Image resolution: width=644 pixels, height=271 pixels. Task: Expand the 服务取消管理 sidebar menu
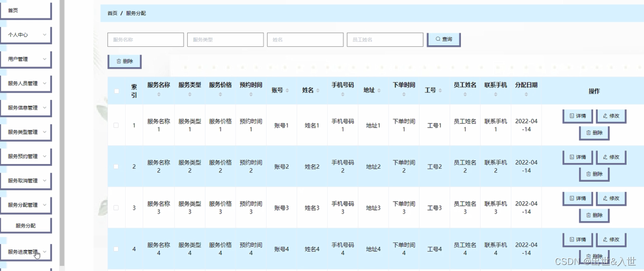pyautogui.click(x=25, y=181)
